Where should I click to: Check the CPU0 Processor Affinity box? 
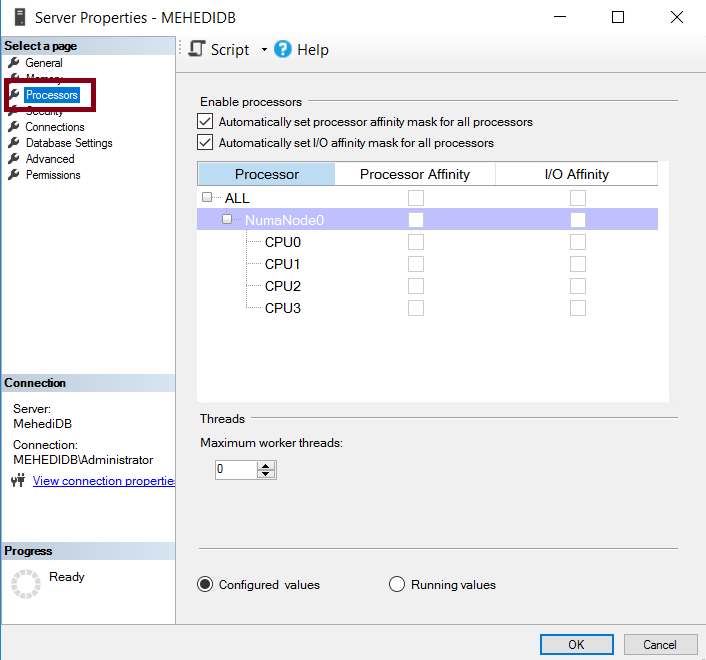click(x=416, y=242)
